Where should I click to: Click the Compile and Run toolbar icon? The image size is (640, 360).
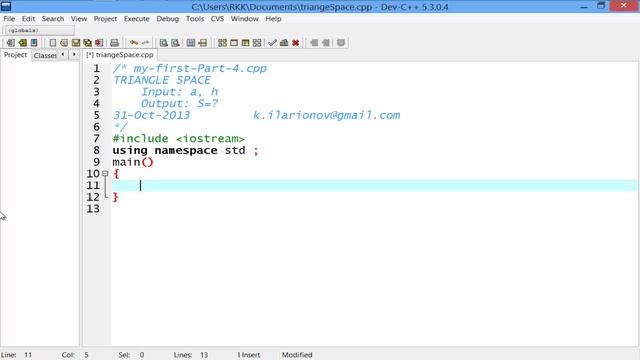(x=245, y=42)
